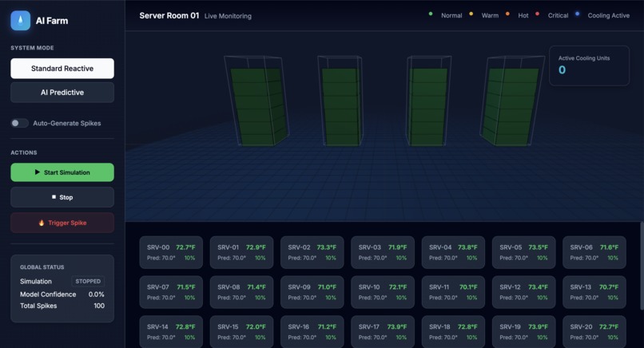Open the SRV-10 server card
This screenshot has height=348, width=644.
point(383,292)
